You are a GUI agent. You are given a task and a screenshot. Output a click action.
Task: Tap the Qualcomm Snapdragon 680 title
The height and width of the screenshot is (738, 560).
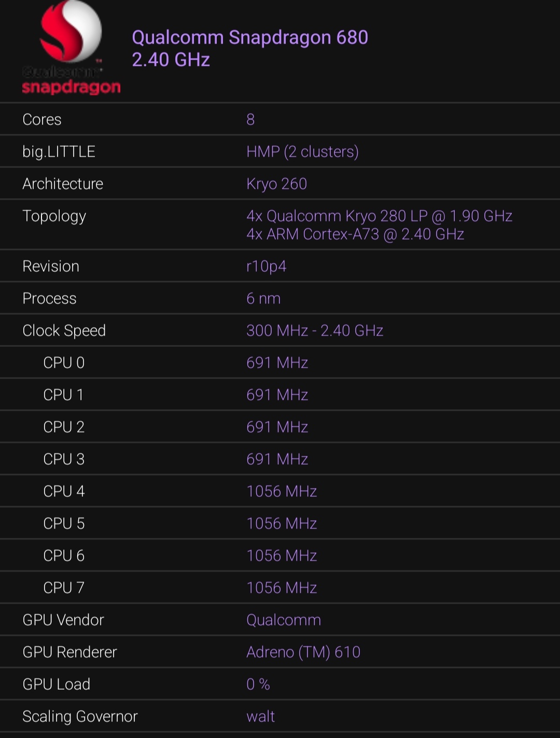(x=250, y=38)
